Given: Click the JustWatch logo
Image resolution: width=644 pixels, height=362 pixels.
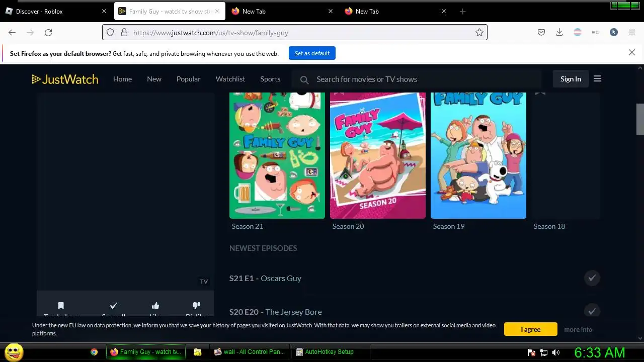Looking at the screenshot, I should pos(65,79).
